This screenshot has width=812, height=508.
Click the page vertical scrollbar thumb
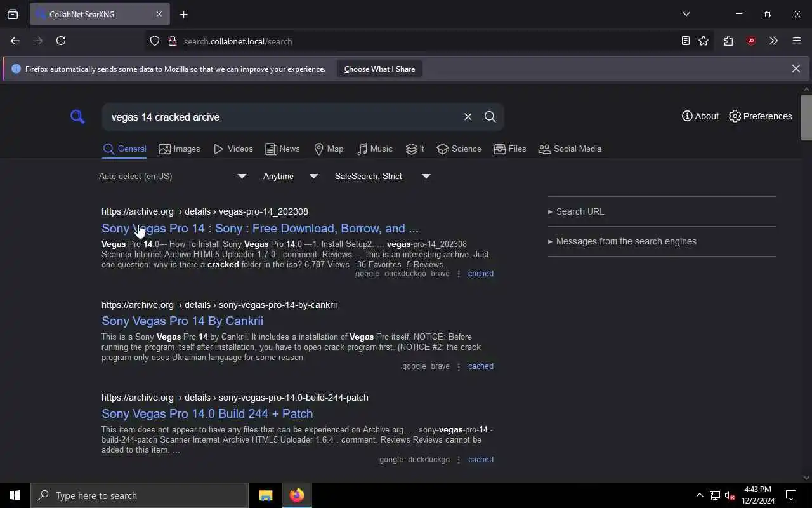coord(806,117)
